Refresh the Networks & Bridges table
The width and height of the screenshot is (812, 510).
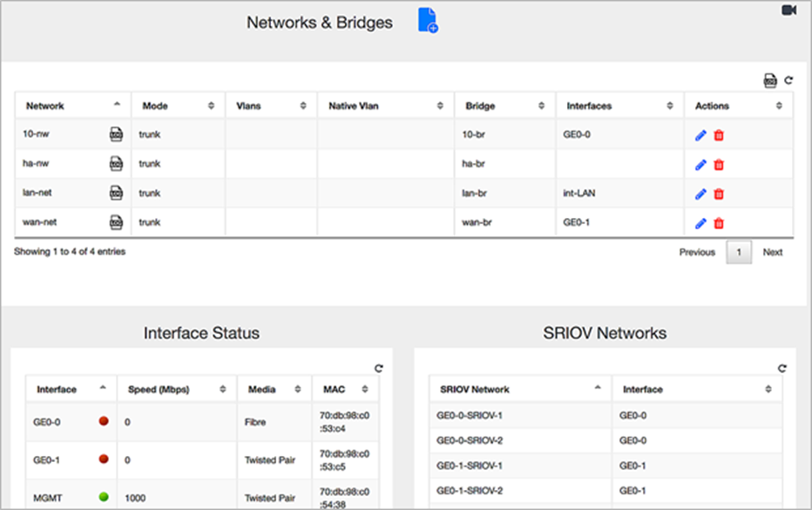click(788, 79)
